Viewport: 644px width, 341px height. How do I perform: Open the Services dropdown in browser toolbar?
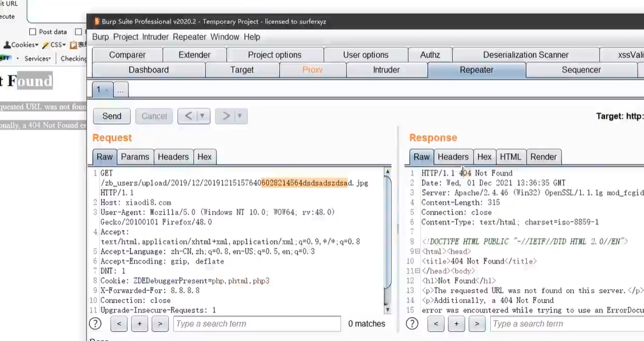click(x=38, y=59)
